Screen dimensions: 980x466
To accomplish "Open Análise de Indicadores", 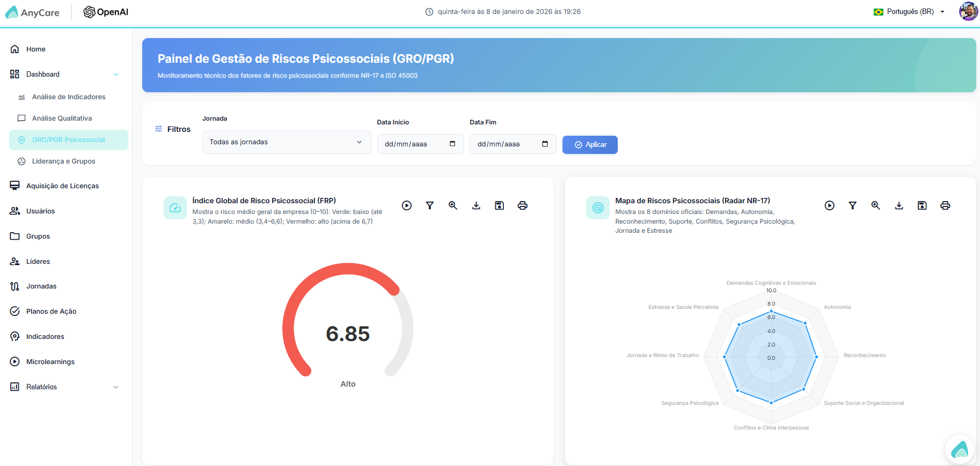I will point(69,97).
